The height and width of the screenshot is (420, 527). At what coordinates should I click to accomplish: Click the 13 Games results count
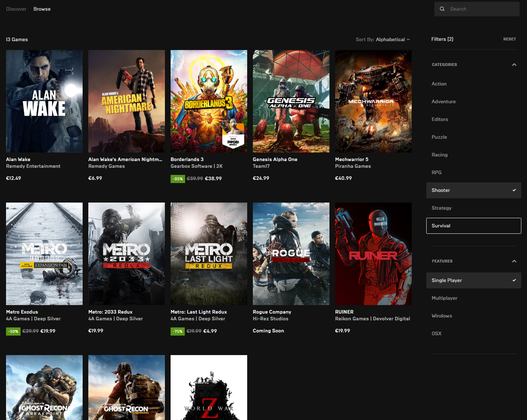tap(17, 39)
